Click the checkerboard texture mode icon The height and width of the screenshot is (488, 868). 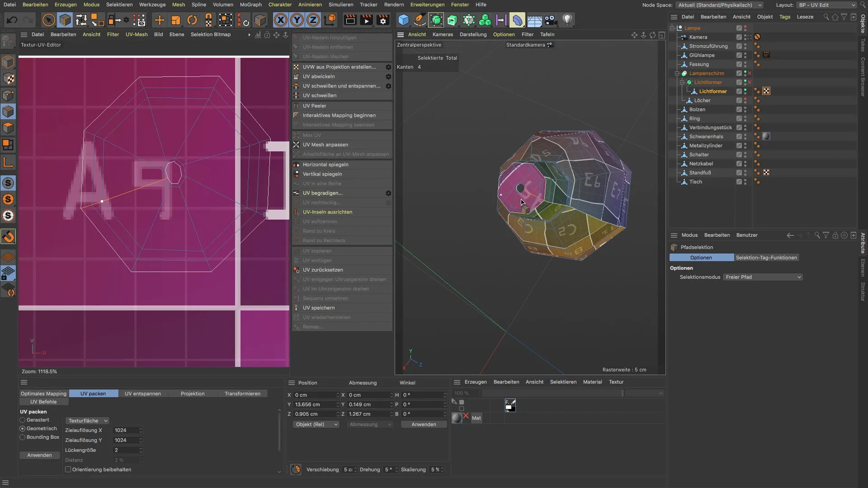pos(8,79)
